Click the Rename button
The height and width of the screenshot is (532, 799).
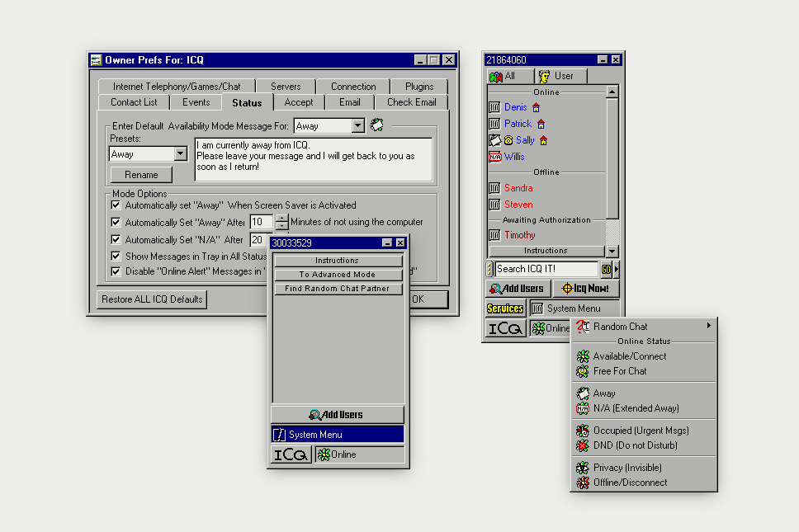pos(141,175)
